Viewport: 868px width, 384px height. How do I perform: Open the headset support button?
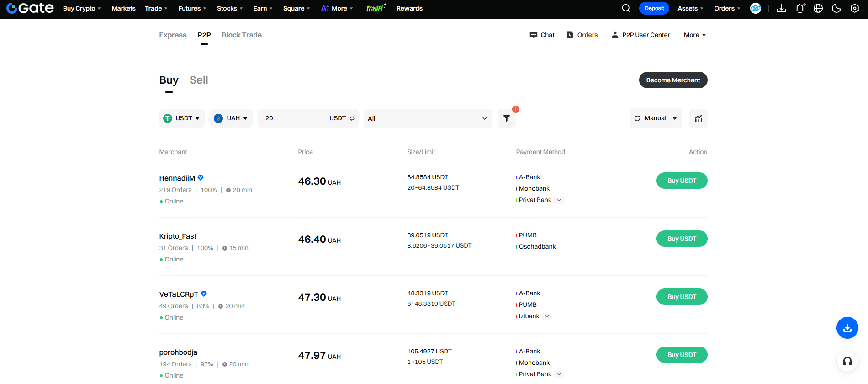point(847,361)
